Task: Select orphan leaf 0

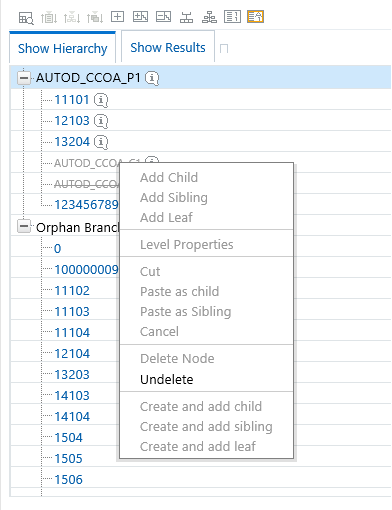Action: pos(57,249)
